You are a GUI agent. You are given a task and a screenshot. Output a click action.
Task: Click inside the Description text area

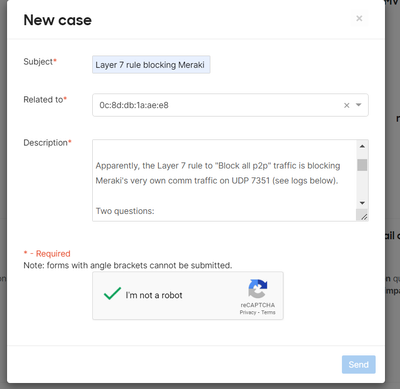pos(224,180)
